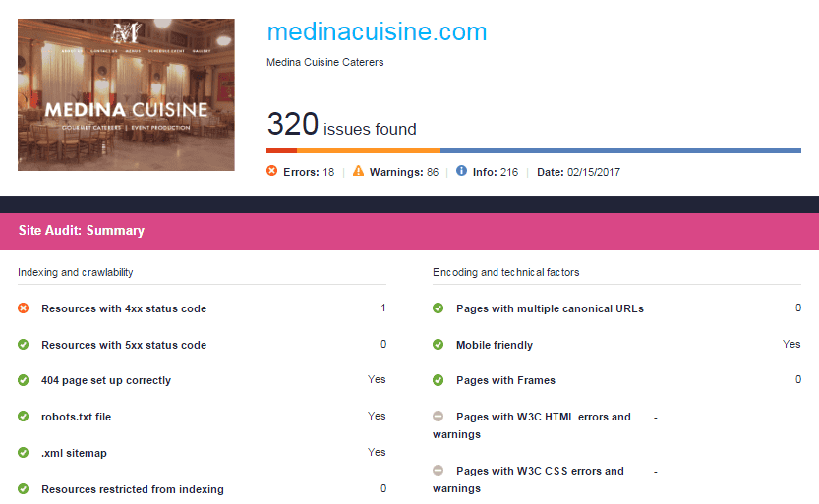Click the Encoding and technical factors heading
819x504 pixels.
coord(505,272)
